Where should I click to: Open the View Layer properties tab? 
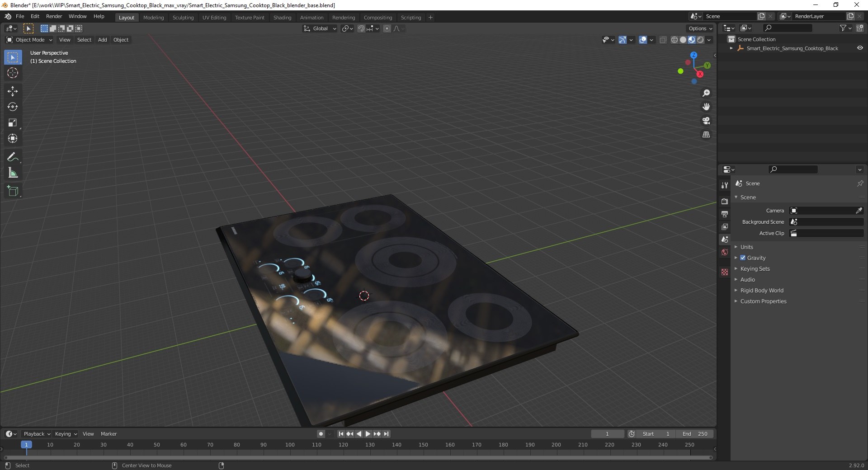click(725, 226)
